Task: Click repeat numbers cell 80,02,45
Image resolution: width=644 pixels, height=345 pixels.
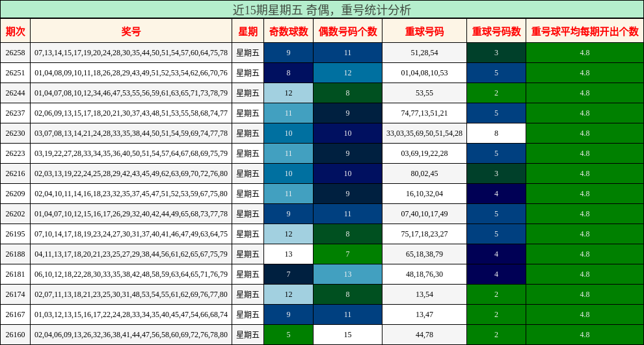Action: click(424, 173)
